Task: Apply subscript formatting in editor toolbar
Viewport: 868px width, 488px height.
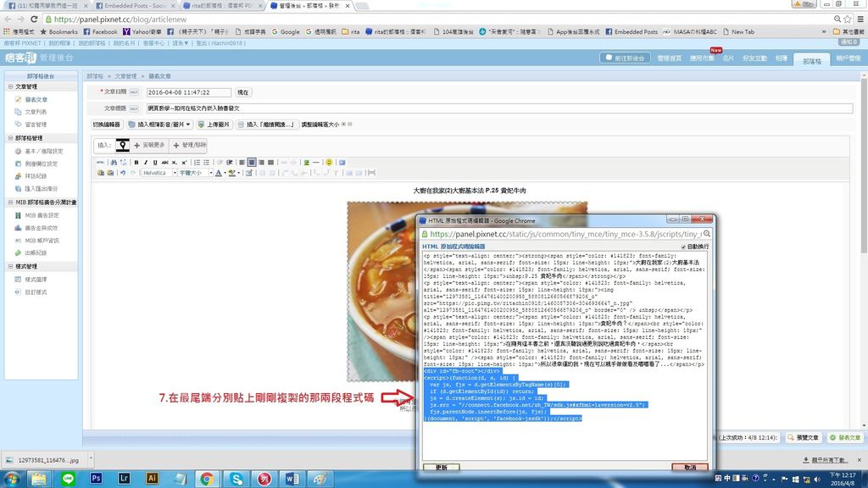Action: [174, 162]
